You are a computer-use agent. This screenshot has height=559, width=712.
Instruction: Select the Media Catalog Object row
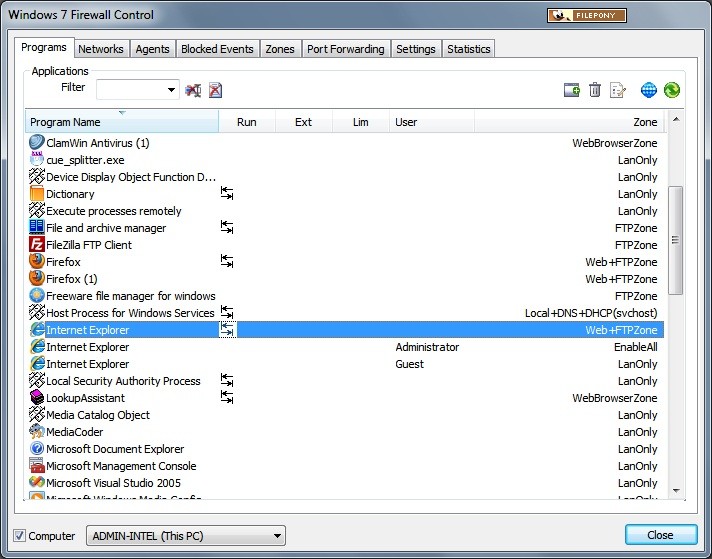pyautogui.click(x=345, y=415)
